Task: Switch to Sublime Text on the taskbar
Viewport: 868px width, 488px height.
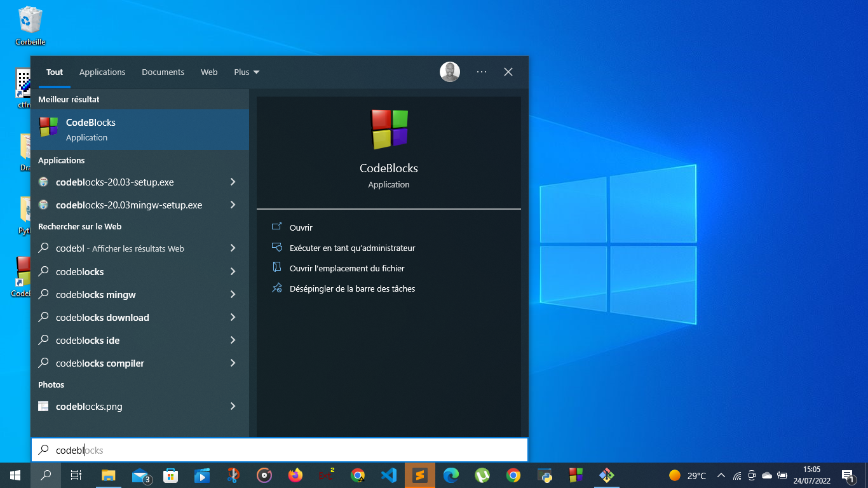Action: (x=420, y=475)
